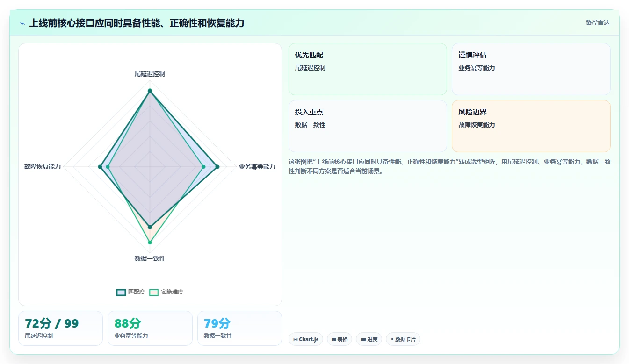Click the dark data point toward 故障恢复能力
The image size is (629, 364).
pyautogui.click(x=100, y=167)
